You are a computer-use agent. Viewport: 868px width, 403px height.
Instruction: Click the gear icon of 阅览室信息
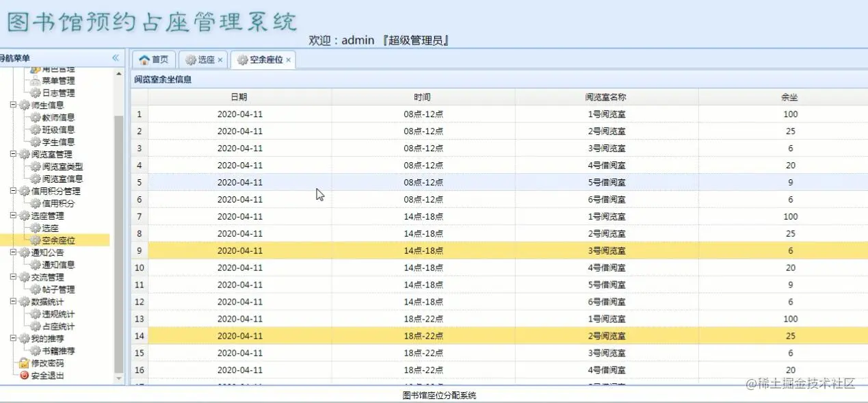pos(36,179)
